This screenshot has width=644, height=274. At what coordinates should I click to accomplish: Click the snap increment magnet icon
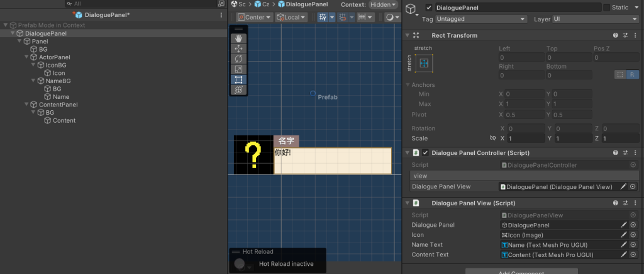click(x=342, y=17)
